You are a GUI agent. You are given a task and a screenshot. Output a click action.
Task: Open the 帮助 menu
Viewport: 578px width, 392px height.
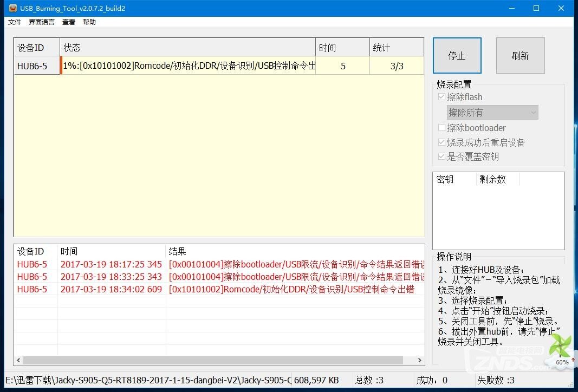89,22
